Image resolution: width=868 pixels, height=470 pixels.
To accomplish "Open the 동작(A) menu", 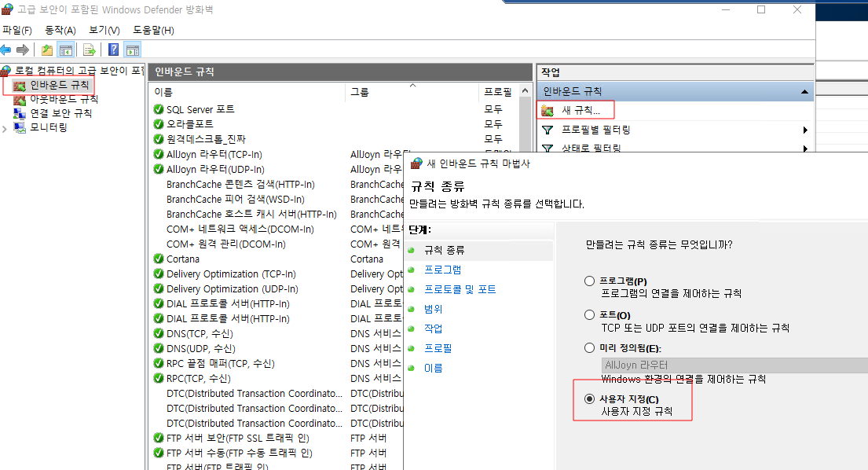I will (x=60, y=31).
